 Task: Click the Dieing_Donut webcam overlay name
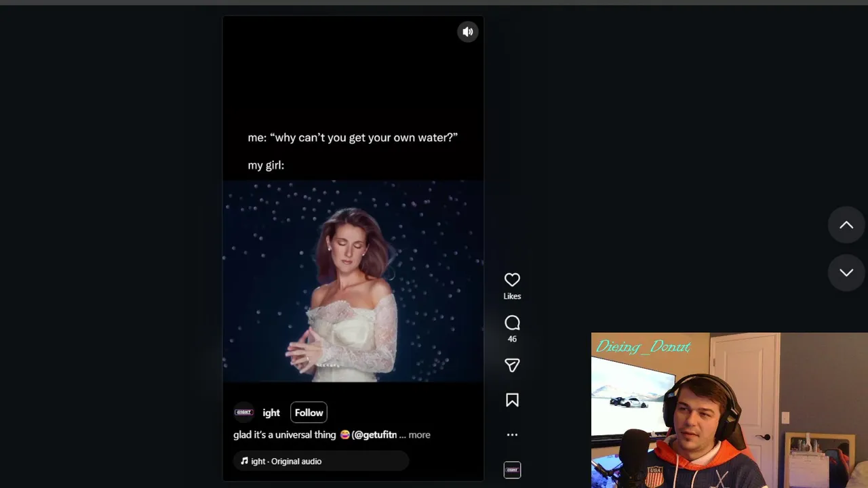pos(644,347)
